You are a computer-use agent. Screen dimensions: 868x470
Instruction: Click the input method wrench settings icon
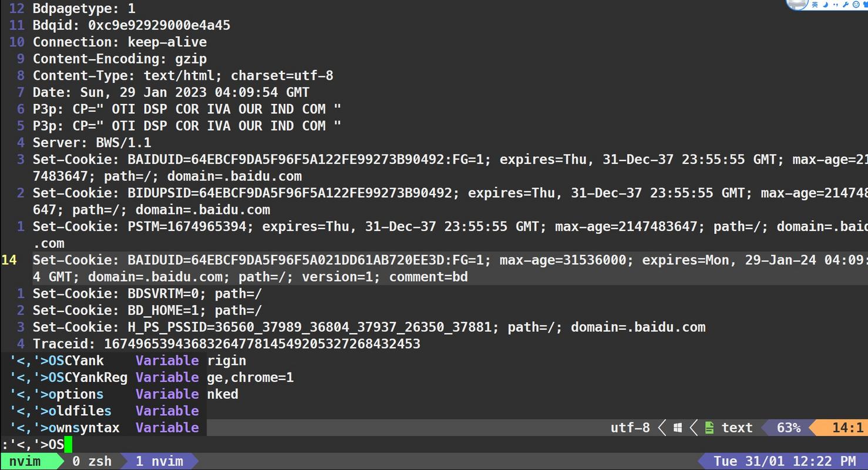pyautogui.click(x=845, y=5)
